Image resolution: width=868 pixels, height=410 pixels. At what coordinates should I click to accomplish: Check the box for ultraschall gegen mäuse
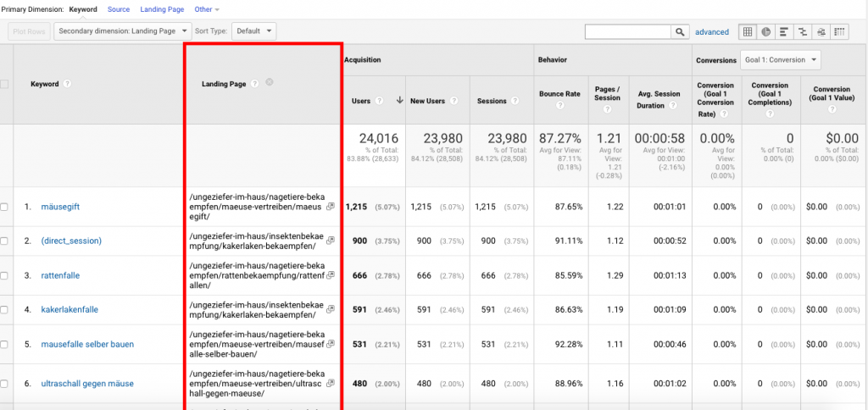[4, 384]
